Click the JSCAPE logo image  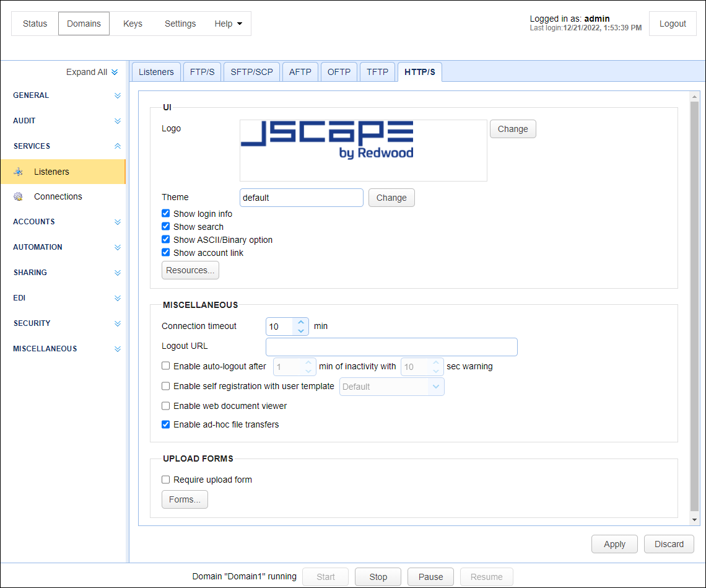[x=327, y=139]
